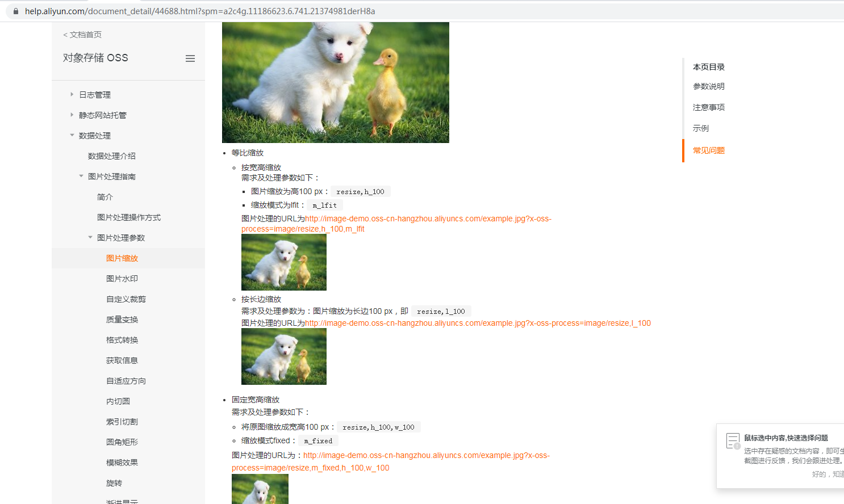Select 模糊效果 in the sidebar
Image resolution: width=844 pixels, height=504 pixels.
[x=122, y=463]
